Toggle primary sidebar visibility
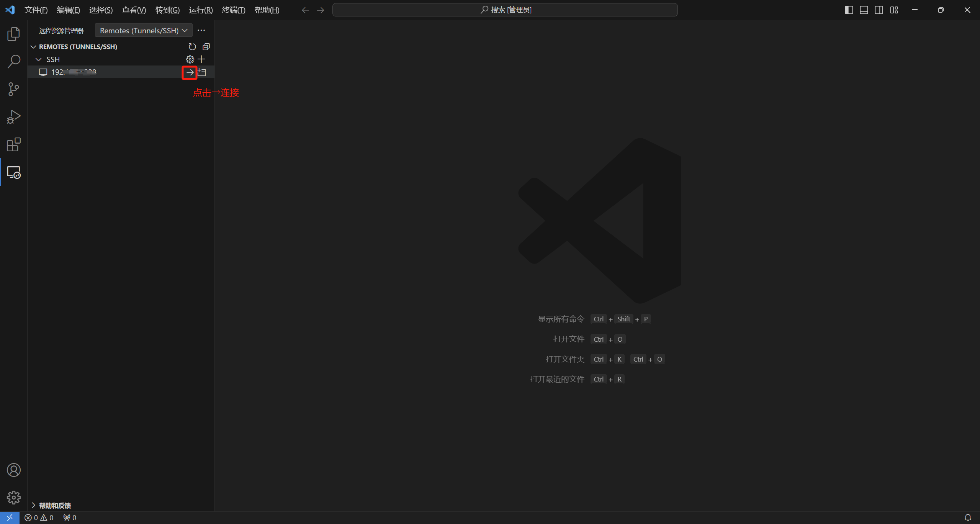980x524 pixels. (x=849, y=10)
